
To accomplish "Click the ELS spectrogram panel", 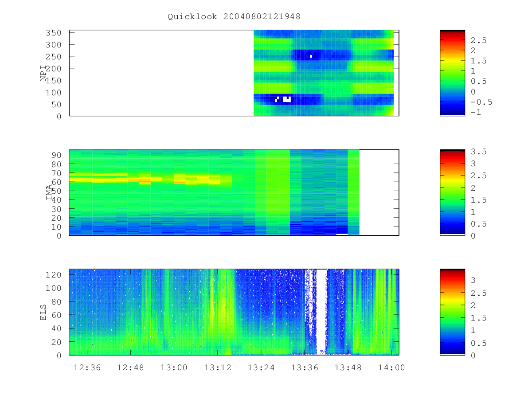I will 234,312.
